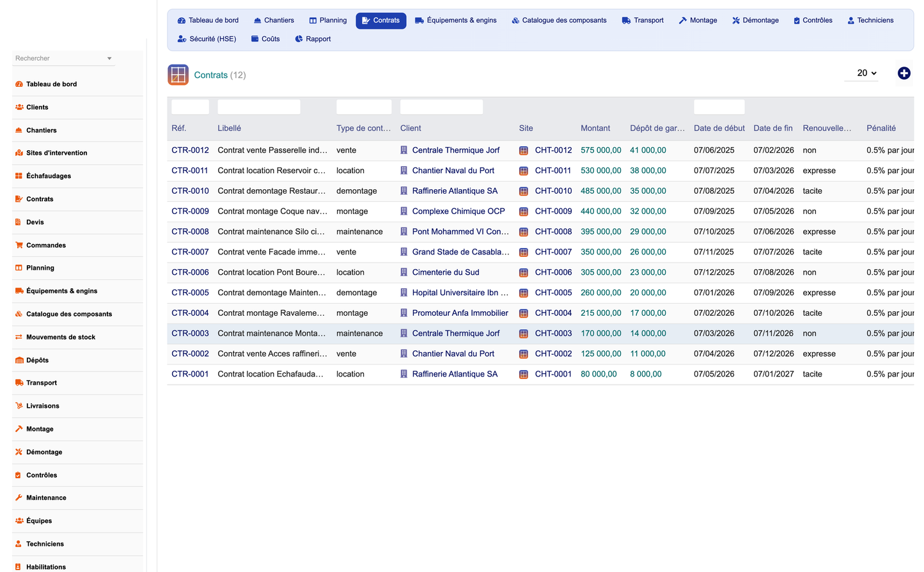
Task: Click the Maintenance wrench sidebar icon
Action: (x=19, y=498)
